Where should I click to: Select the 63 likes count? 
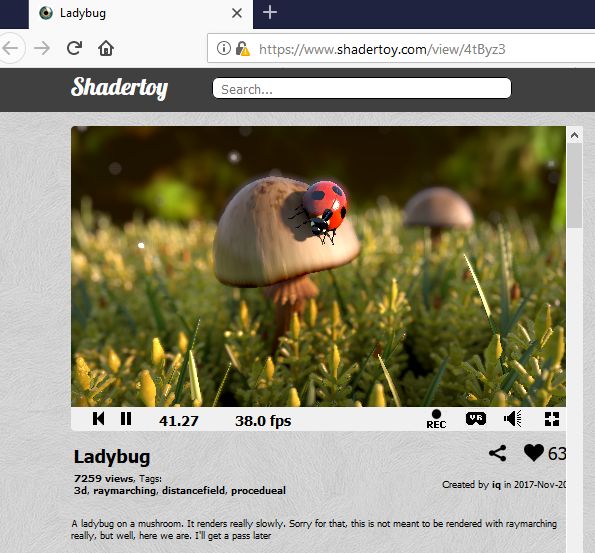(557, 454)
